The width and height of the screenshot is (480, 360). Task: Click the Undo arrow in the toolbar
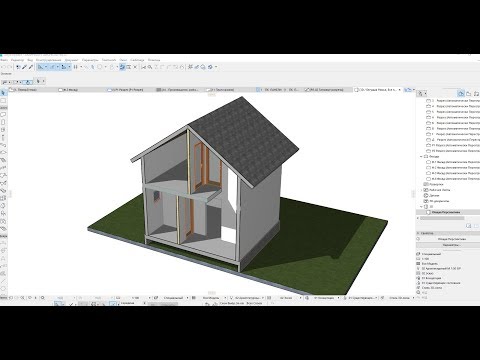point(3,67)
